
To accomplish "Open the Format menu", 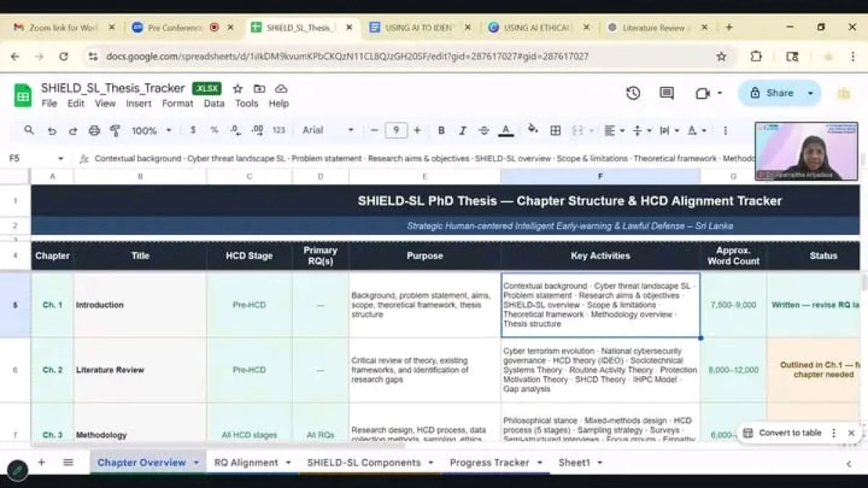I will [x=178, y=103].
